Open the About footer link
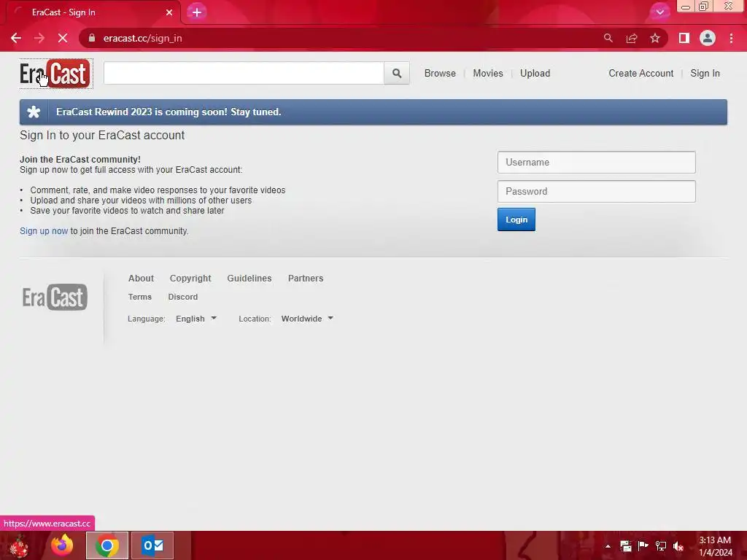 tap(141, 278)
